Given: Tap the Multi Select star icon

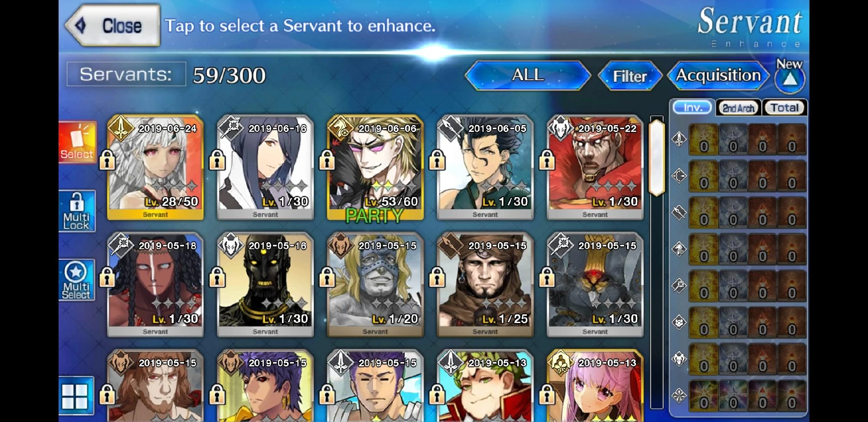Looking at the screenshot, I should click(x=76, y=280).
